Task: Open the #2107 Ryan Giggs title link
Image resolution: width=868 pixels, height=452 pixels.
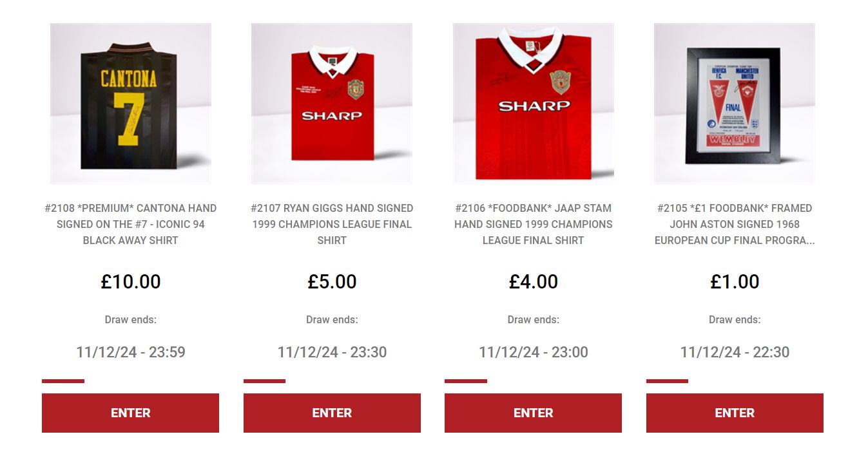Action: click(332, 224)
